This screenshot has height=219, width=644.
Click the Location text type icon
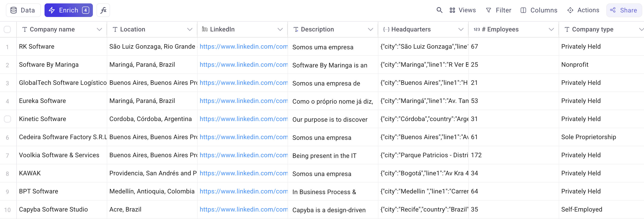tap(115, 30)
